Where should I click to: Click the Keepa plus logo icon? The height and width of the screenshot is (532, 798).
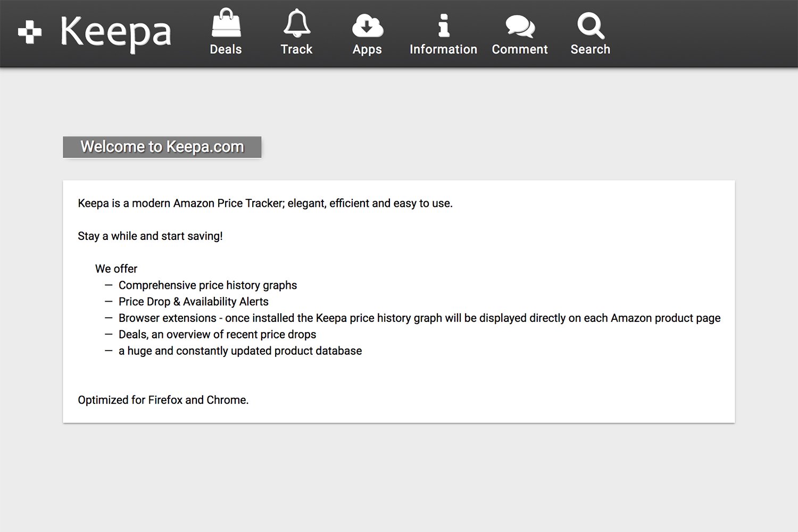(x=30, y=32)
